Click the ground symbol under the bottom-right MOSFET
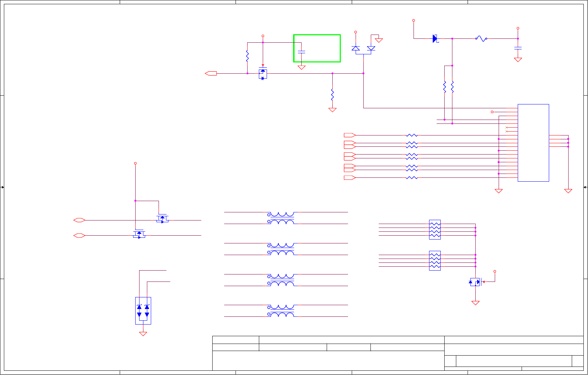This screenshot has height=375, width=588. coord(475,303)
